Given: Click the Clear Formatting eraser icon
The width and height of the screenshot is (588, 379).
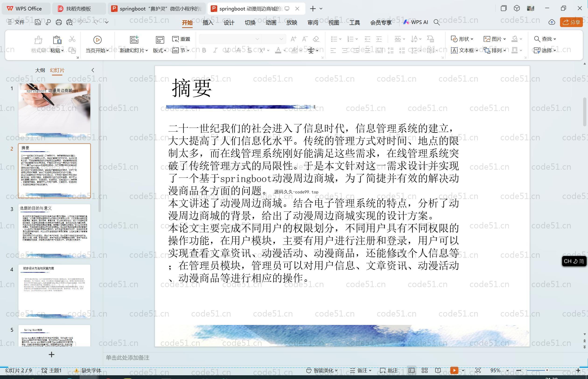Looking at the screenshot, I should pos(316,39).
